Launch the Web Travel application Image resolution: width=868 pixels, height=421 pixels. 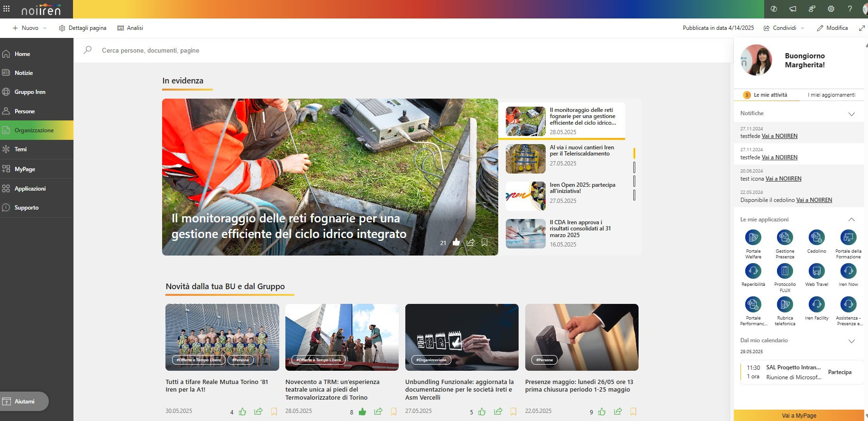816,271
